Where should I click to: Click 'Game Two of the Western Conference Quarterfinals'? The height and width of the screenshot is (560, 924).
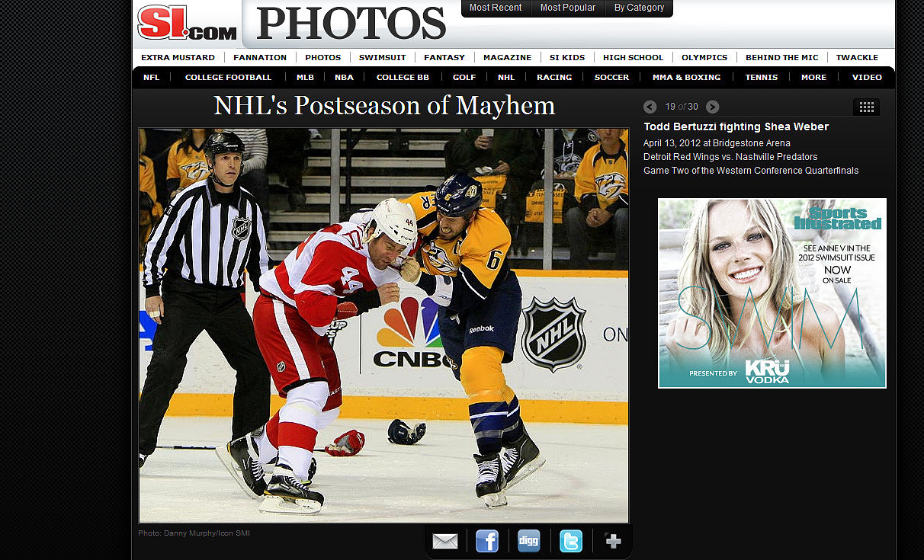coord(751,171)
